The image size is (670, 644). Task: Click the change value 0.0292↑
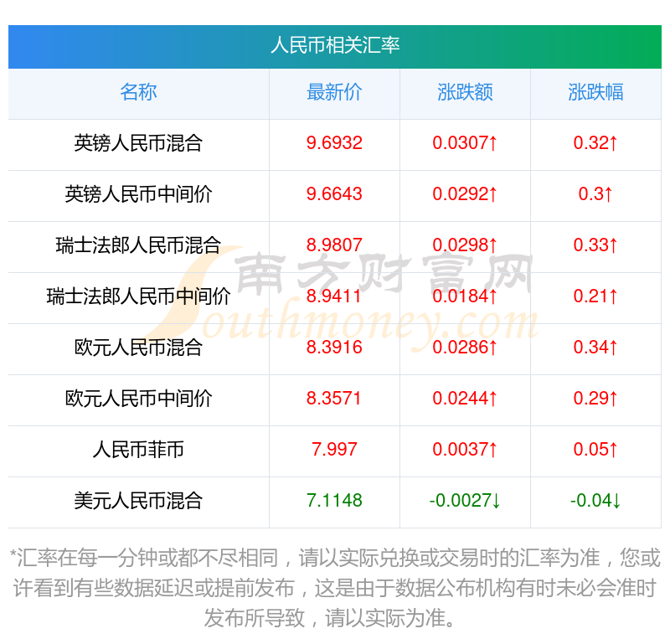pyautogui.click(x=465, y=194)
